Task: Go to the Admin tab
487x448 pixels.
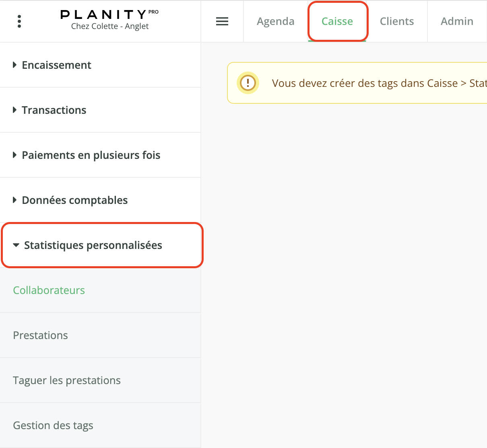Action: [457, 21]
